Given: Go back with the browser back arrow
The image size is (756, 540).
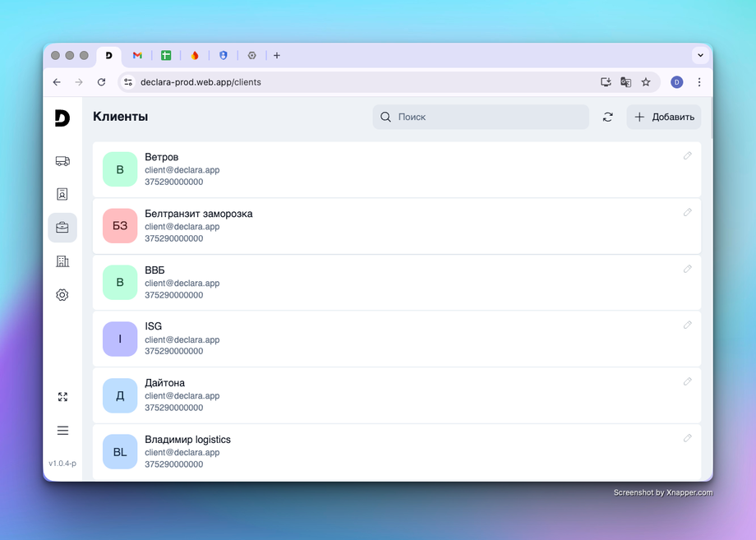Looking at the screenshot, I should [x=57, y=82].
